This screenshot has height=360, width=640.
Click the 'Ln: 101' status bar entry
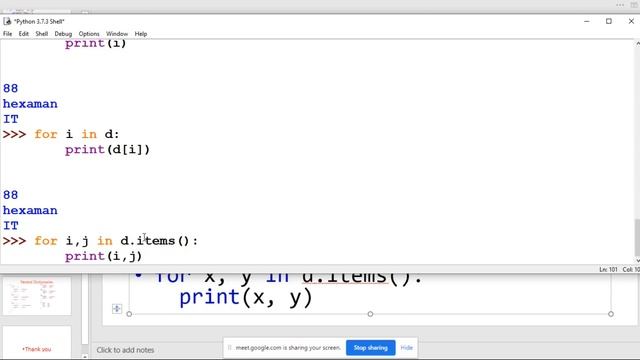tap(608, 269)
